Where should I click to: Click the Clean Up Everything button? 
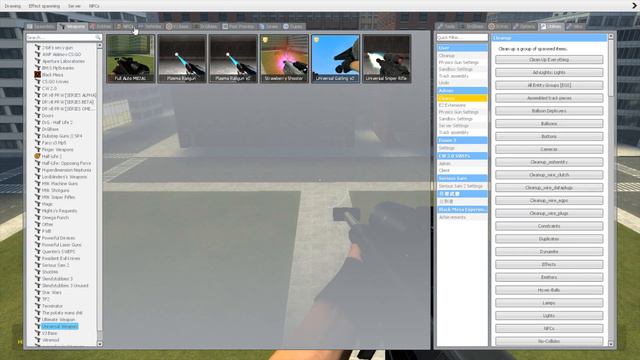tap(549, 60)
